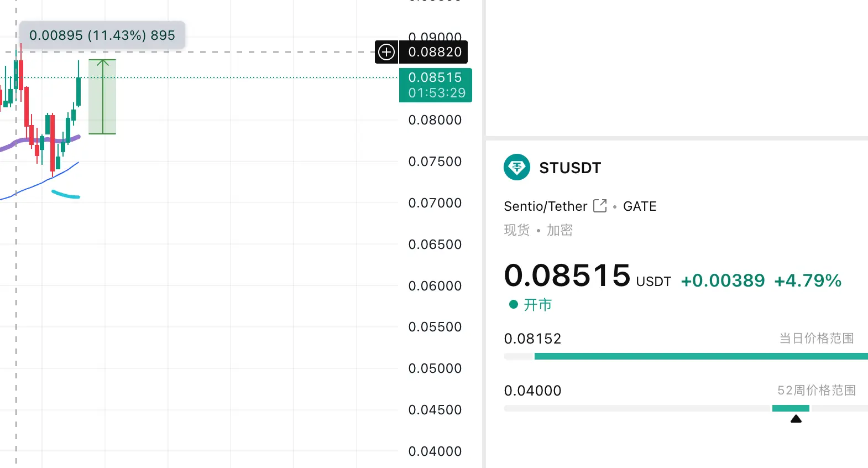Click the 0.04000 price axis label
The height and width of the screenshot is (468, 868).
click(x=435, y=451)
